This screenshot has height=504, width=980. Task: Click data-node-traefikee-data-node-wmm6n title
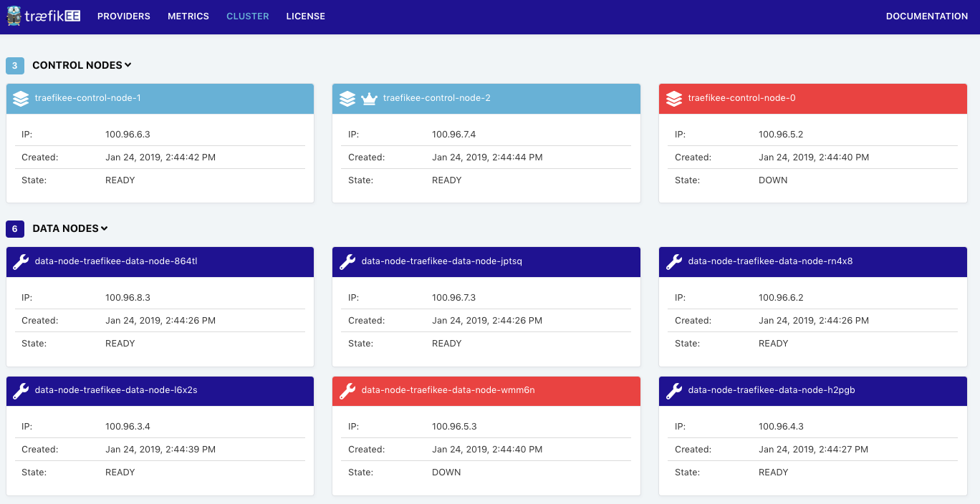click(x=448, y=390)
